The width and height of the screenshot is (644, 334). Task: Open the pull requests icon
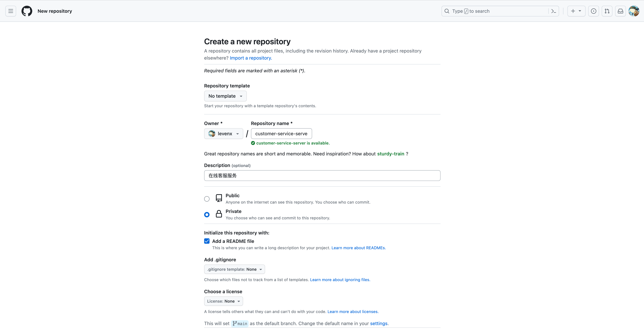607,11
